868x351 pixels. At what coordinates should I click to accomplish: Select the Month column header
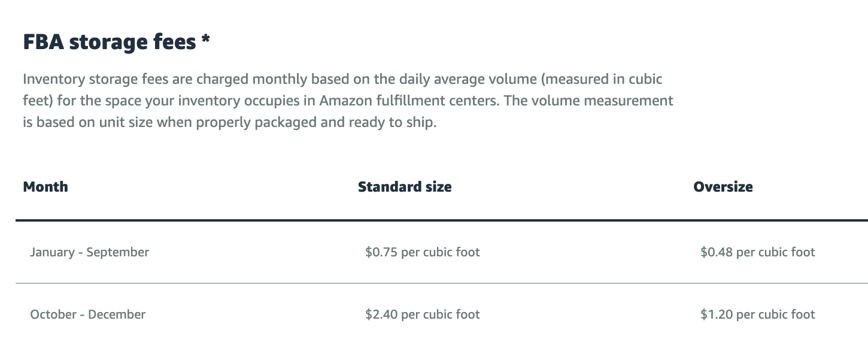tap(45, 186)
